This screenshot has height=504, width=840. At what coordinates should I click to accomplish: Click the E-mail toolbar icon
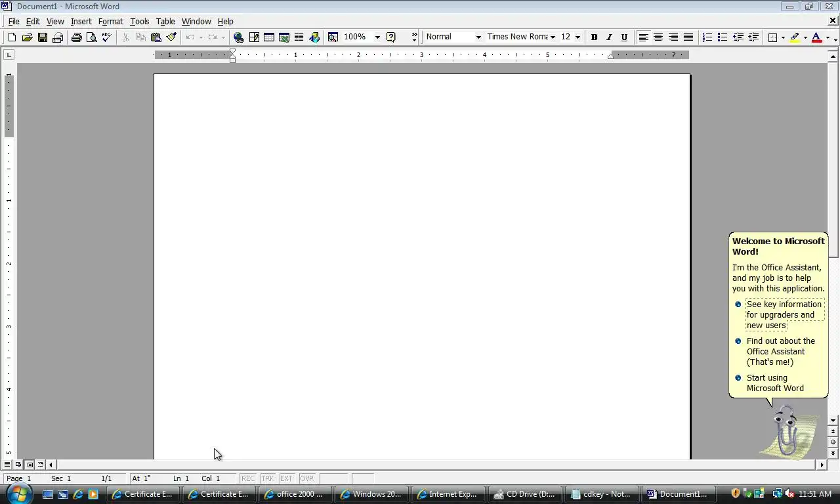coord(57,37)
